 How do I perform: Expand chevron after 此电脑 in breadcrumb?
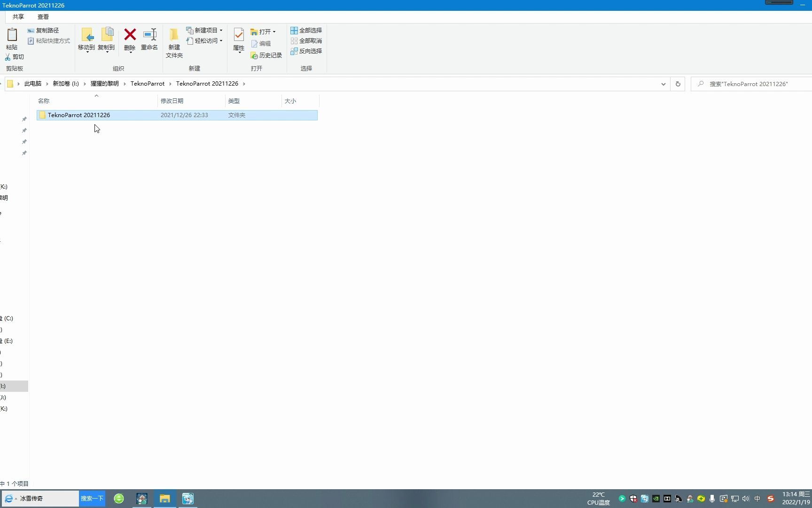47,84
